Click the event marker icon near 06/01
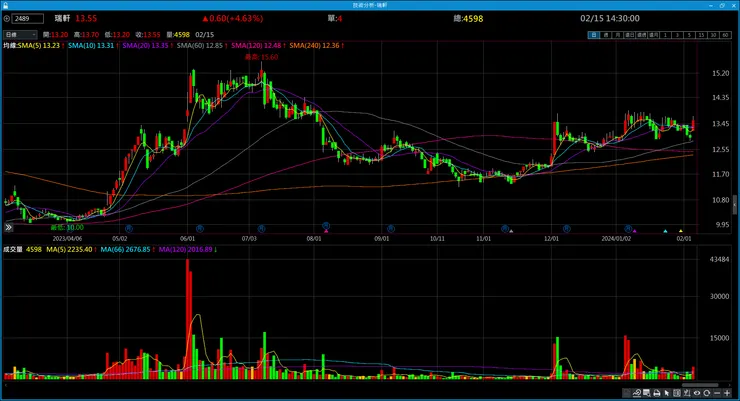This screenshot has height=401, width=740. pyautogui.click(x=200, y=228)
